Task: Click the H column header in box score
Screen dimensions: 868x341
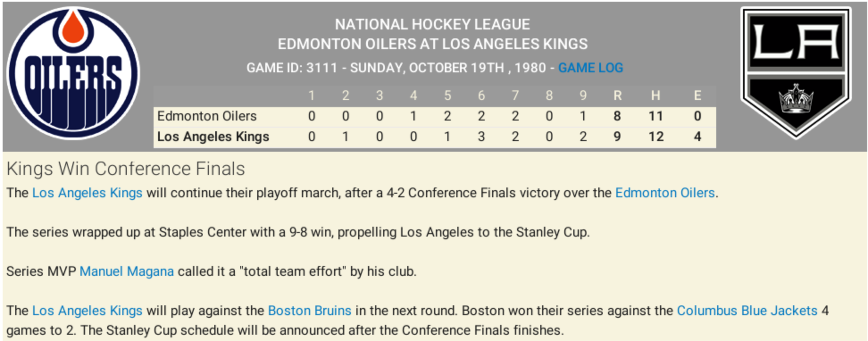Action: pos(655,96)
